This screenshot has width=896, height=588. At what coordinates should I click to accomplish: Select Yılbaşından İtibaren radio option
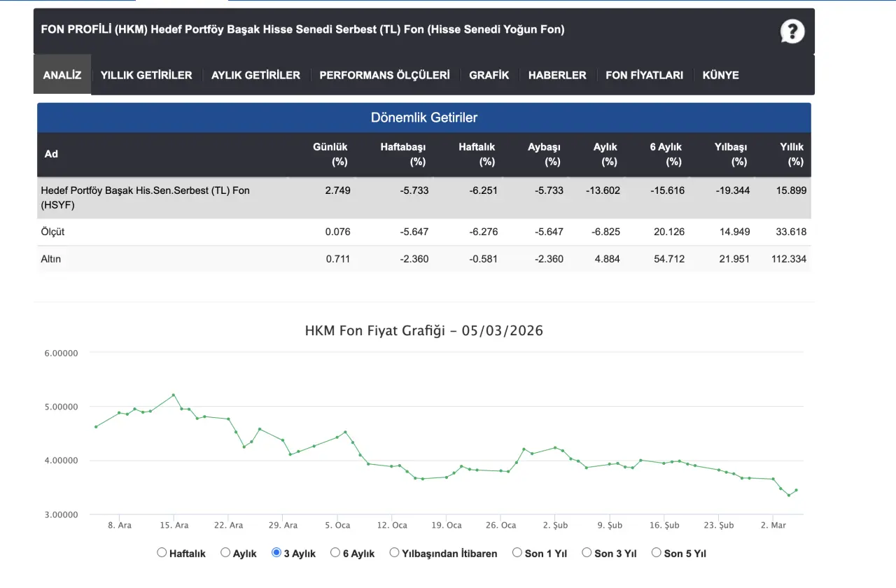coord(395,552)
